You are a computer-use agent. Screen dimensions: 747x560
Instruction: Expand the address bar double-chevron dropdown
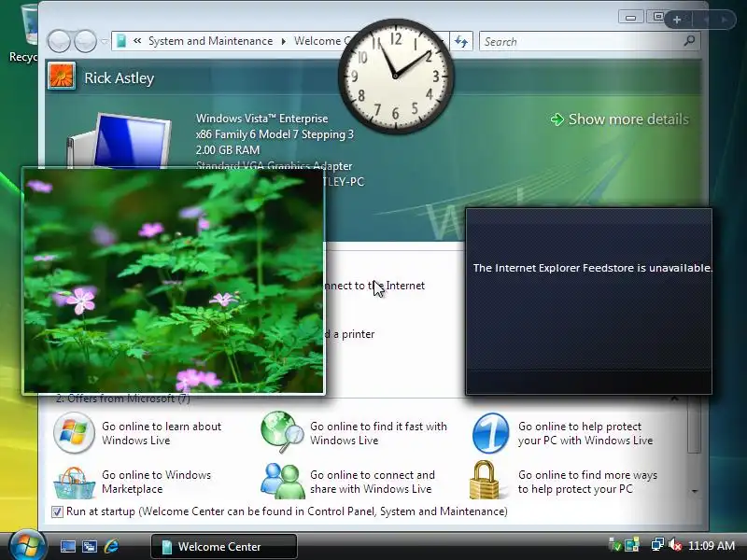137,41
